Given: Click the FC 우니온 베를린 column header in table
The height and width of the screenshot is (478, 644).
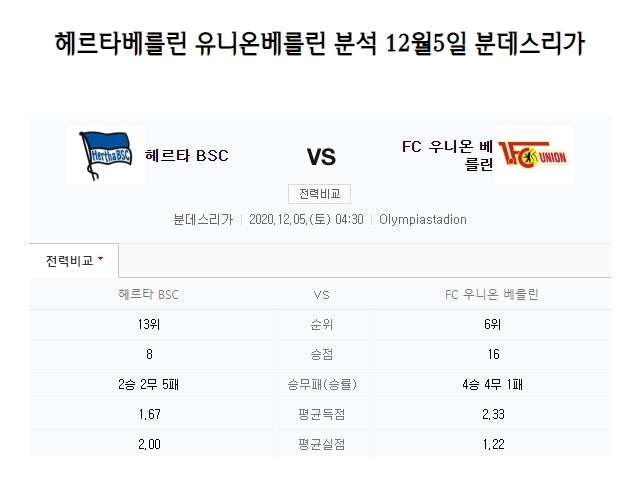Looking at the screenshot, I should (492, 294).
